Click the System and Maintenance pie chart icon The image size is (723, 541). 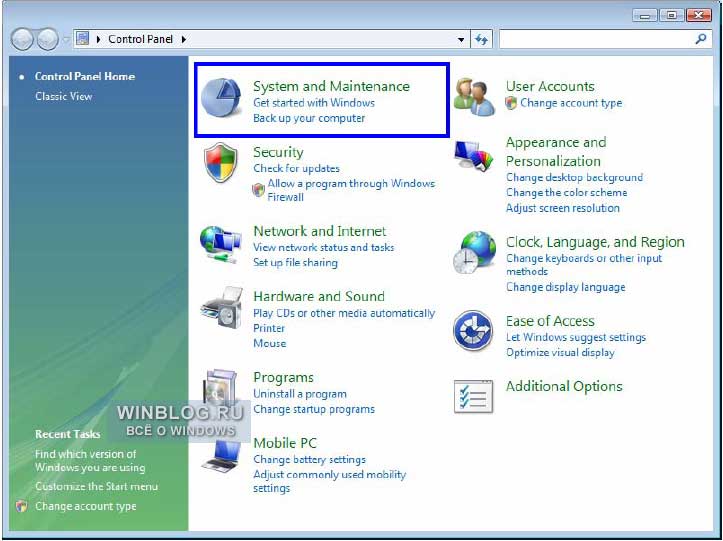pos(221,97)
